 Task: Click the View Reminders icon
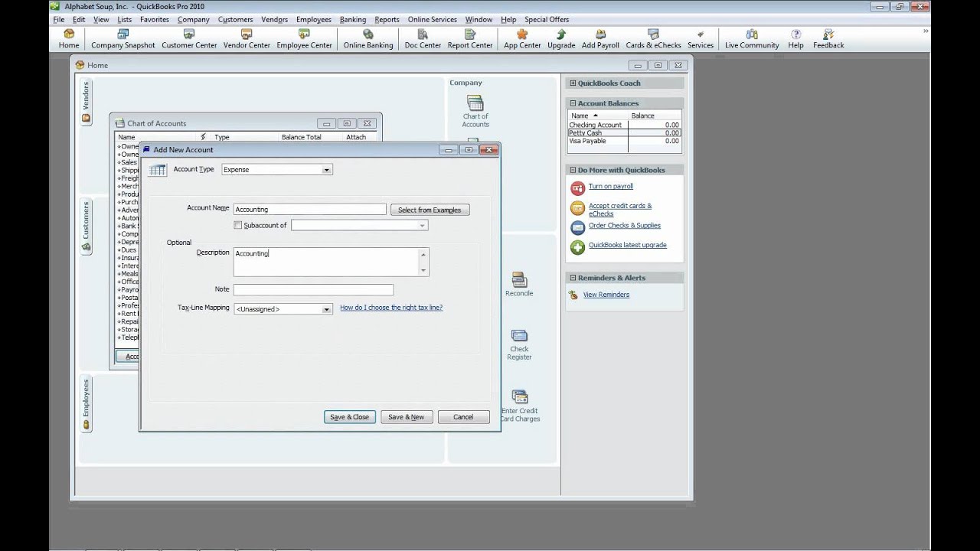coord(573,295)
